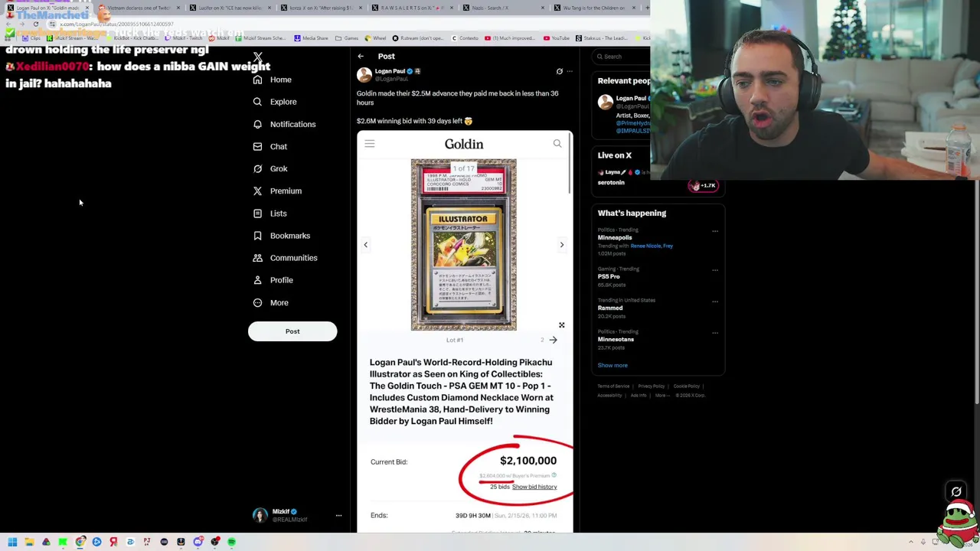The image size is (980, 551).
Task: Open Chat in X sidebar
Action: [x=270, y=146]
